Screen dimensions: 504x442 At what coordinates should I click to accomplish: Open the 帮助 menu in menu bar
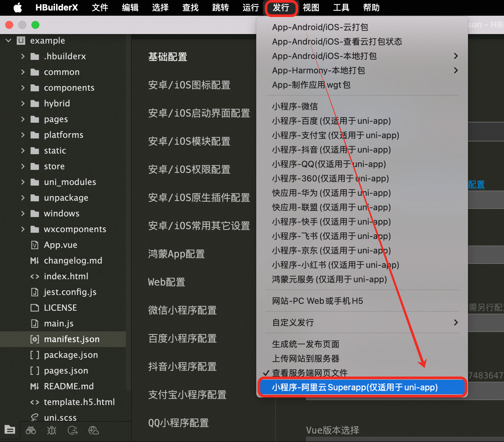[371, 8]
